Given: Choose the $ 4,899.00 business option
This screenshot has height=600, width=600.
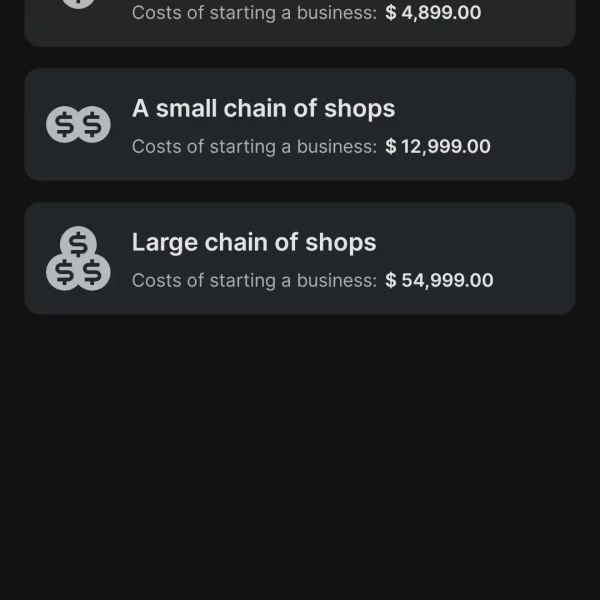Looking at the screenshot, I should tap(433, 13).
